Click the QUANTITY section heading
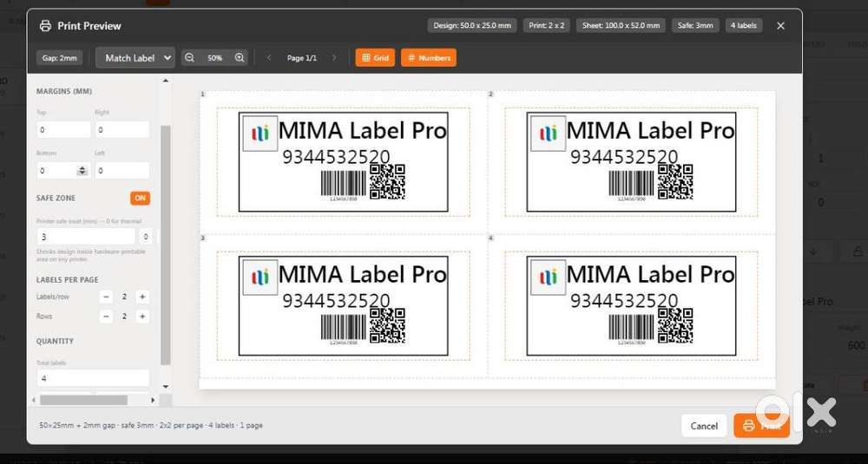The height and width of the screenshot is (464, 868). tap(55, 341)
